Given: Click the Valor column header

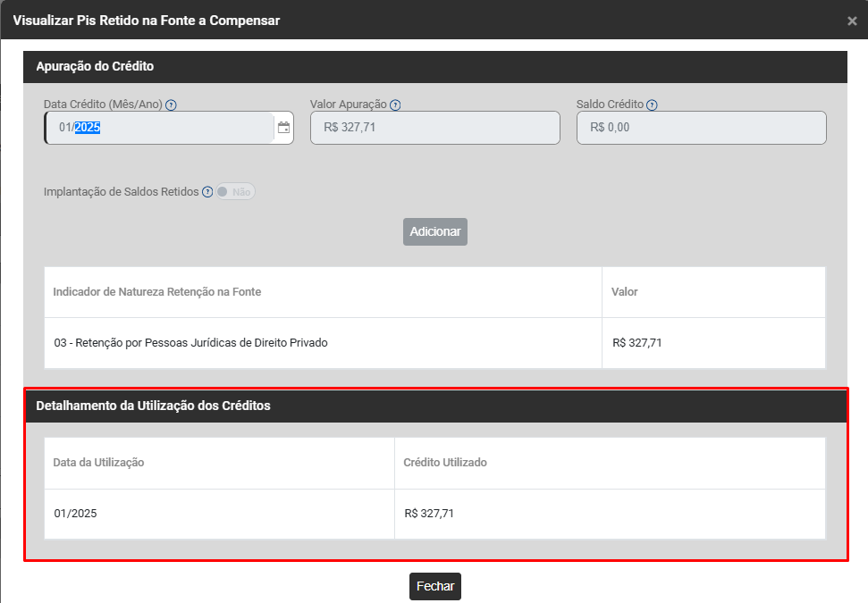Looking at the screenshot, I should coord(624,292).
